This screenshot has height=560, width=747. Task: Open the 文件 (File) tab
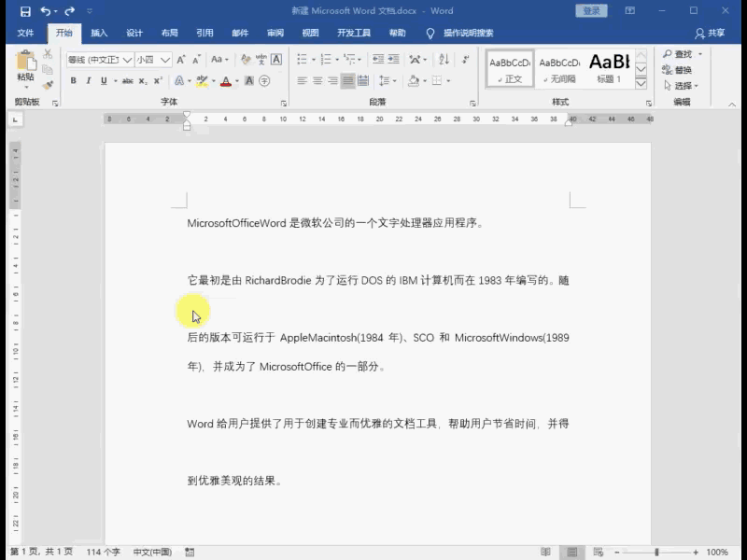(x=25, y=33)
